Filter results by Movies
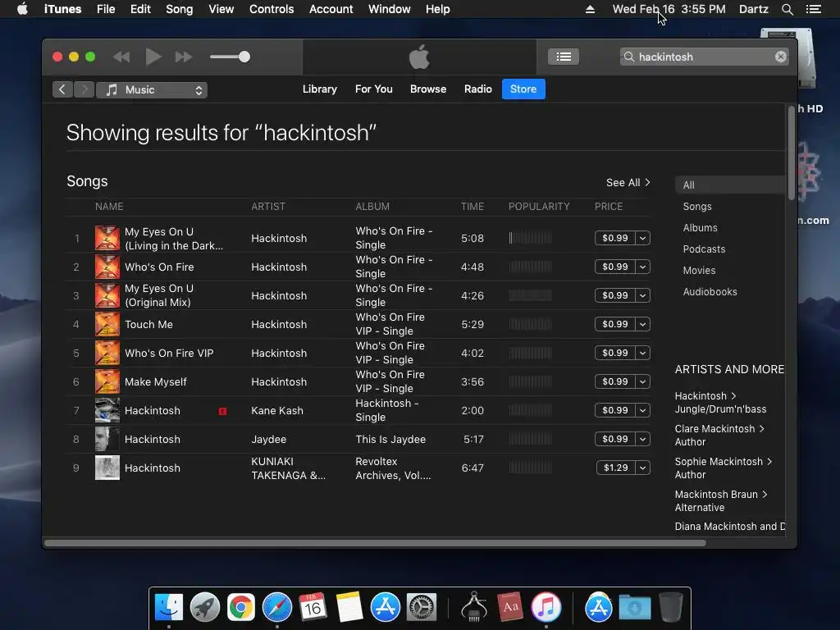Image resolution: width=840 pixels, height=630 pixels. coord(699,271)
